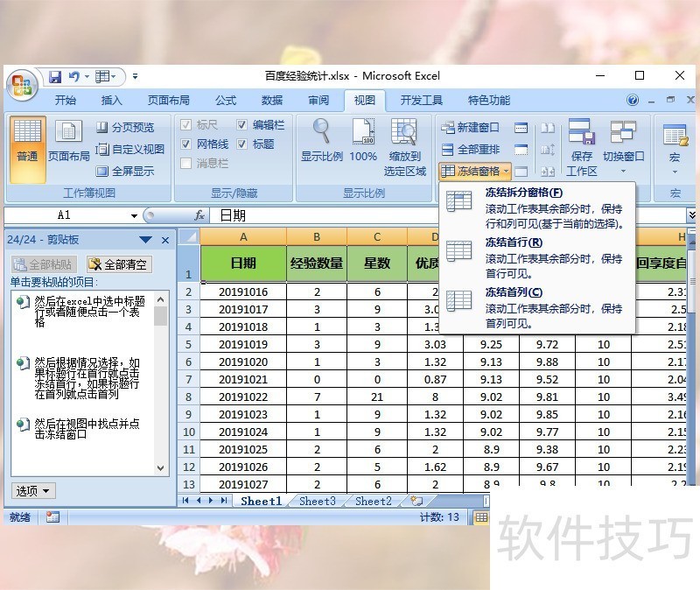Open the undo history dropdown arrow
700x590 pixels.
pos(87,77)
